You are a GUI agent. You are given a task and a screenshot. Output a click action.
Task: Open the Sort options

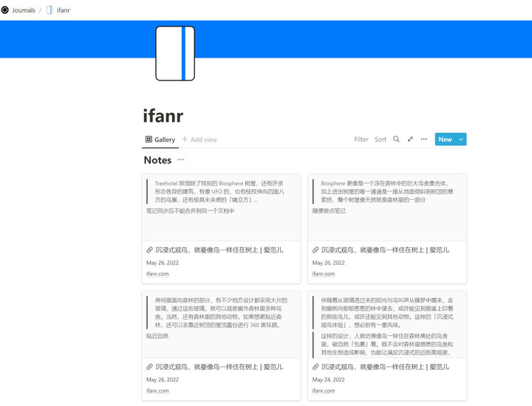(x=381, y=140)
